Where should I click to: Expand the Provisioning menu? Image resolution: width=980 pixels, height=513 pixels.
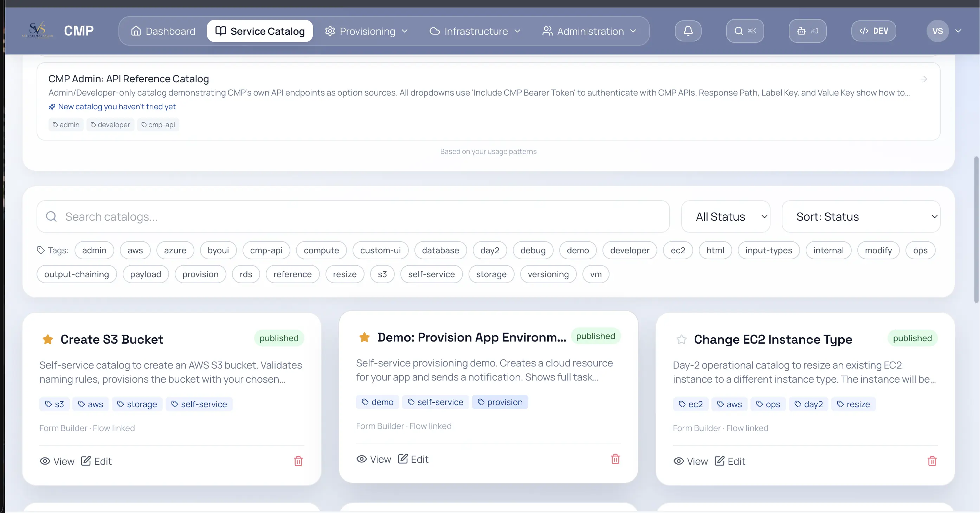366,31
